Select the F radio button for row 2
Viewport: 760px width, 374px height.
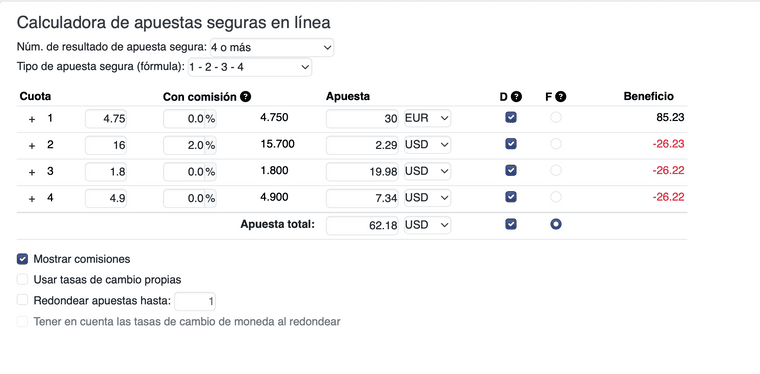point(556,144)
